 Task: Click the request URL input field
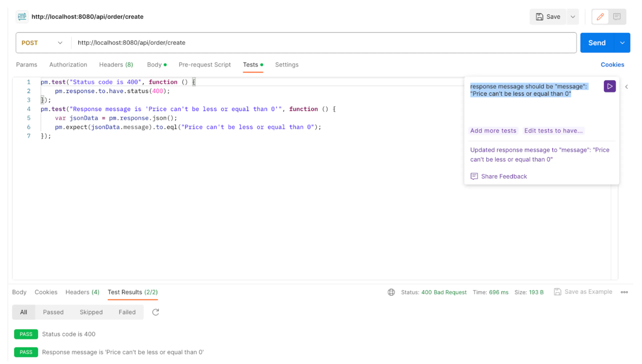point(225,42)
